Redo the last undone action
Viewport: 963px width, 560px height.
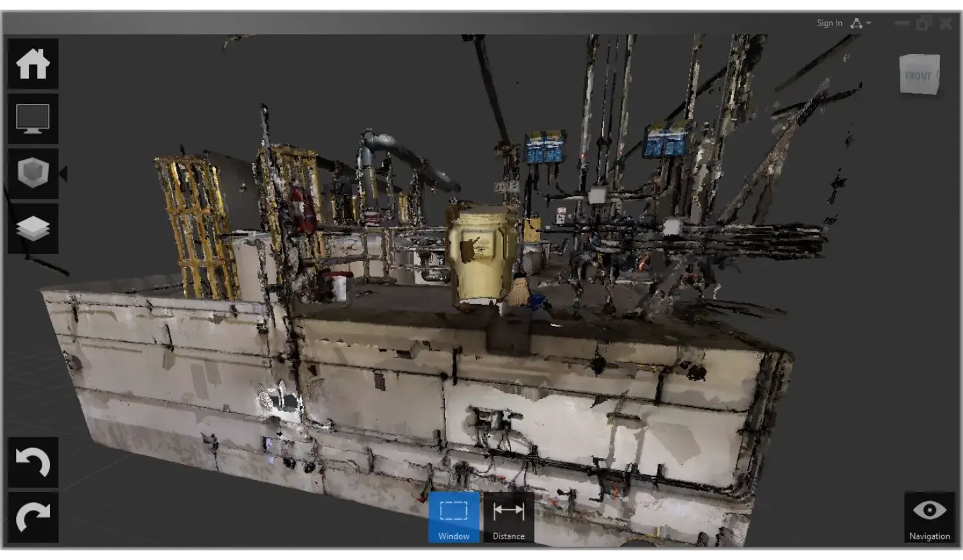[x=33, y=517]
